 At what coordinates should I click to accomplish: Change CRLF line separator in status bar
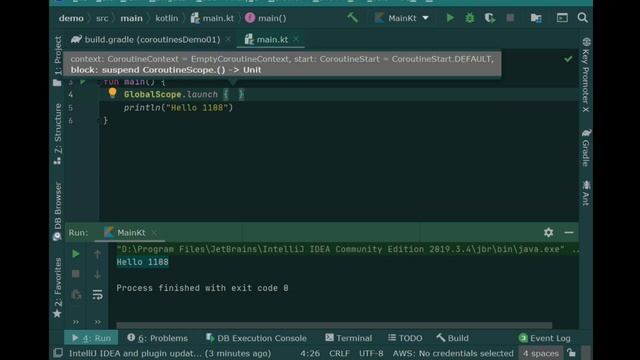click(339, 353)
